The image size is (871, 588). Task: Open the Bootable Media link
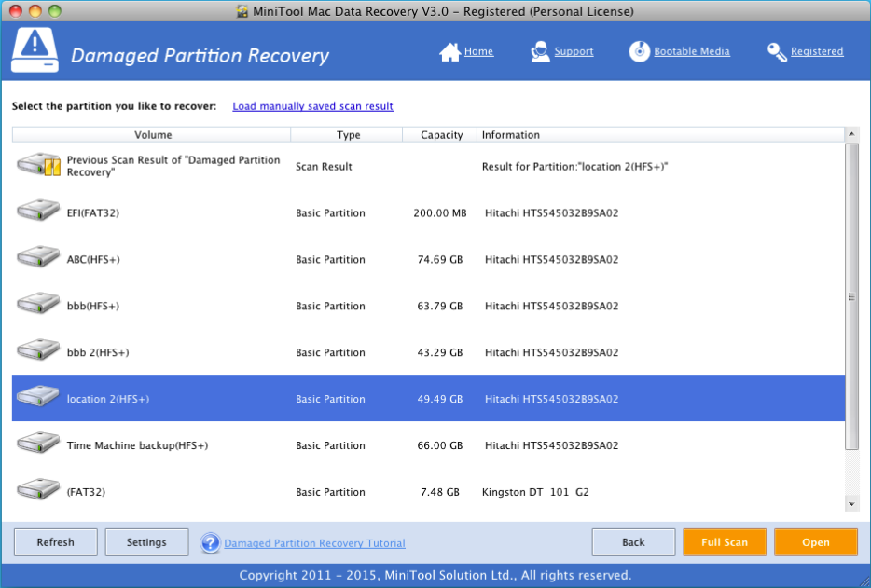(692, 51)
